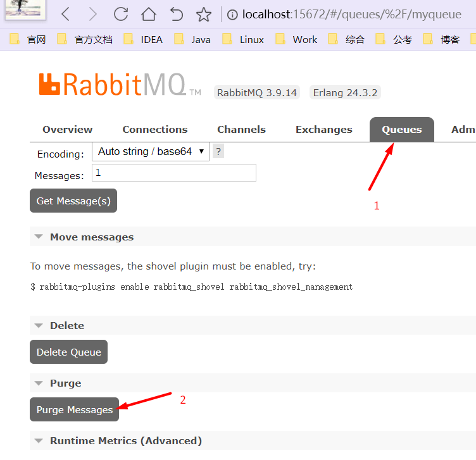Switch to the Channels tab

tap(241, 130)
